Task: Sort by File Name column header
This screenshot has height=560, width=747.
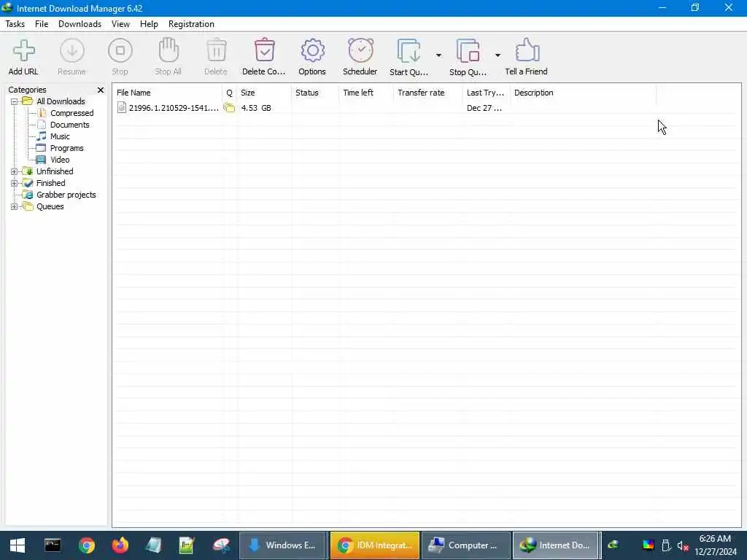Action: pos(168,93)
